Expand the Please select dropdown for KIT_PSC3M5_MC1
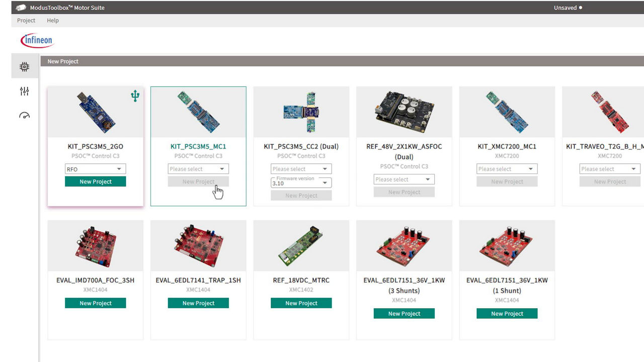Image resolution: width=644 pixels, height=362 pixels. click(198, 169)
